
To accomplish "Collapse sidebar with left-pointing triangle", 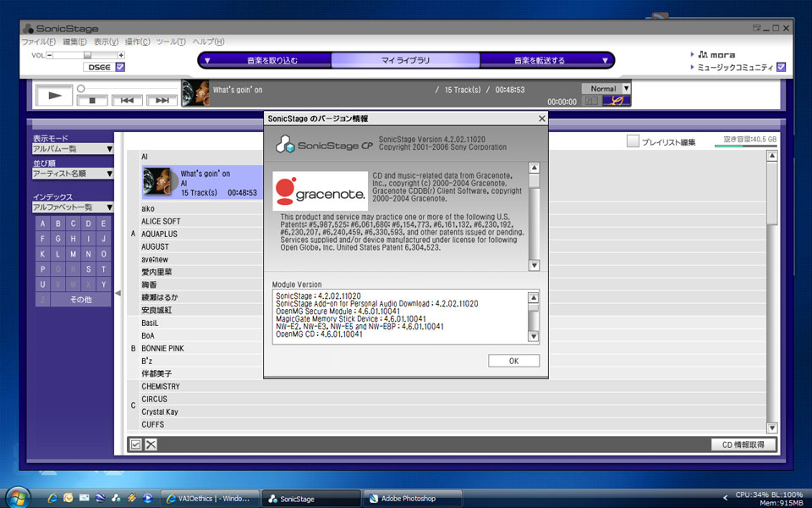I will (x=118, y=294).
